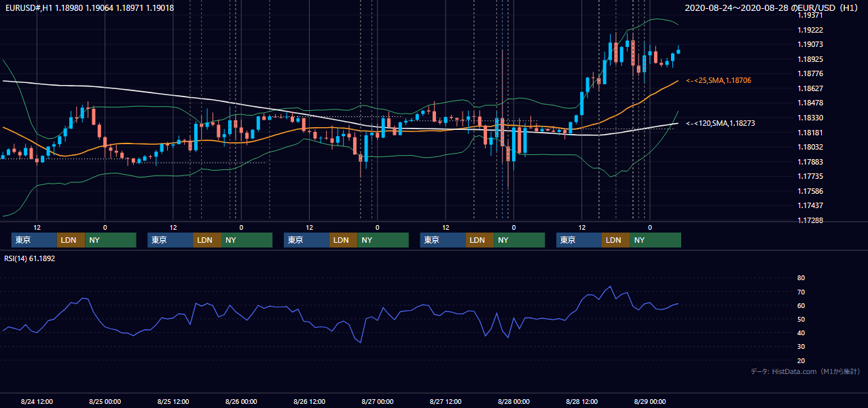The image size is (868, 408).
Task: Click the 8/25 00:00 time axis label
Action: (x=105, y=402)
